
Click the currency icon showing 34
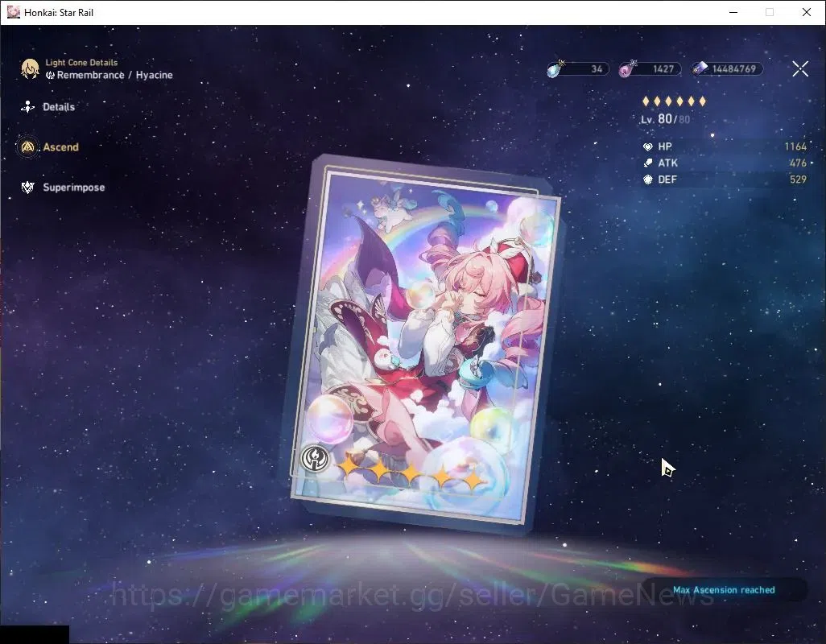(x=555, y=69)
